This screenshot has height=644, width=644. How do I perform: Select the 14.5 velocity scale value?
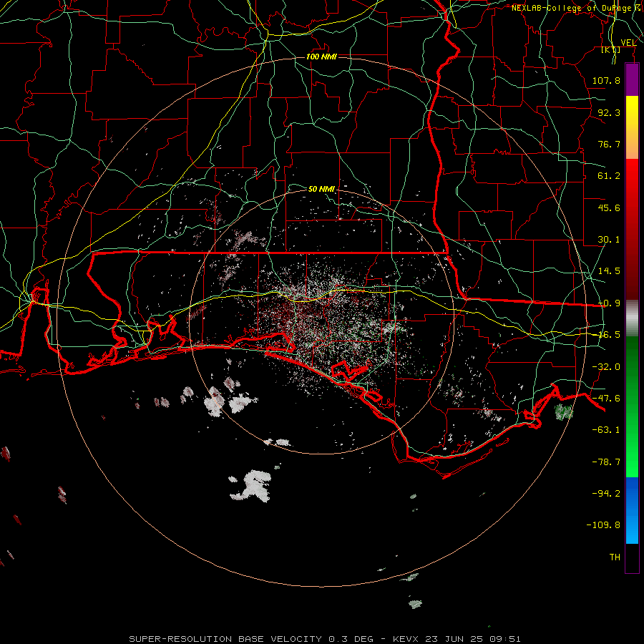(x=609, y=271)
